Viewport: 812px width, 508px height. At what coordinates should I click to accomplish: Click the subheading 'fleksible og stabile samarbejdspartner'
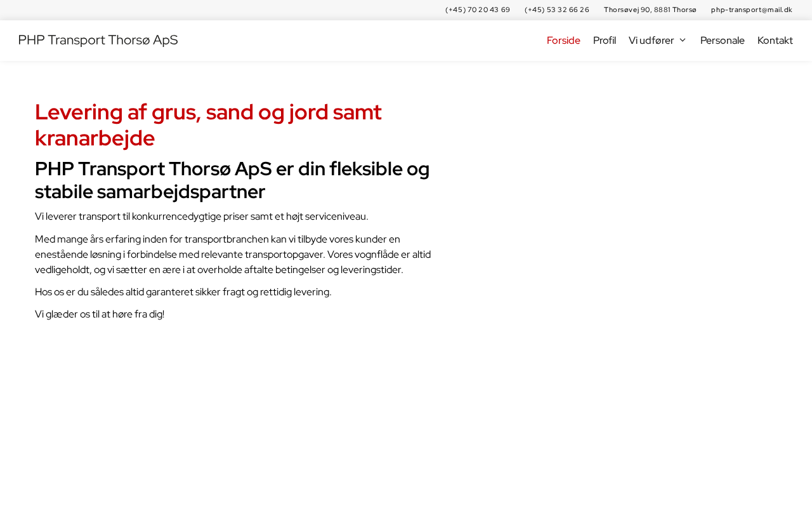click(232, 180)
